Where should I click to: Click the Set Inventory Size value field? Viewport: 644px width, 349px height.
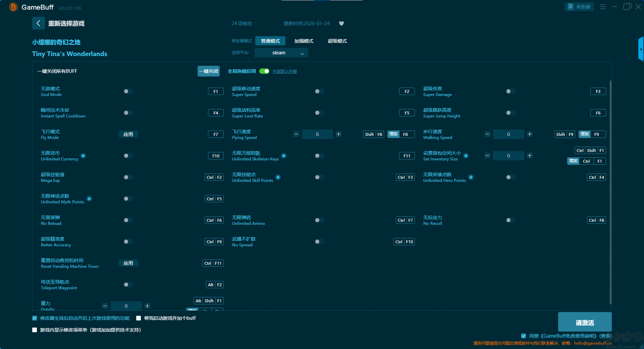[508, 156]
